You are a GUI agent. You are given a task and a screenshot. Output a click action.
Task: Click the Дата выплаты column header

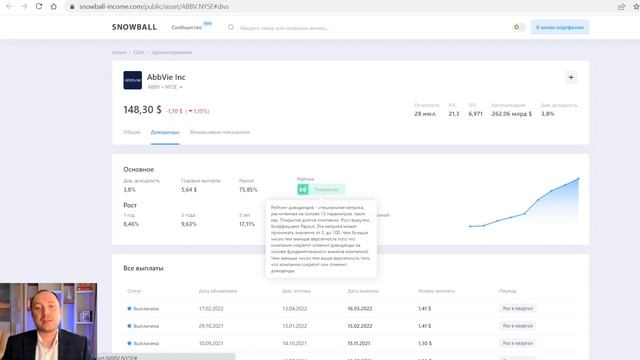coord(363,291)
